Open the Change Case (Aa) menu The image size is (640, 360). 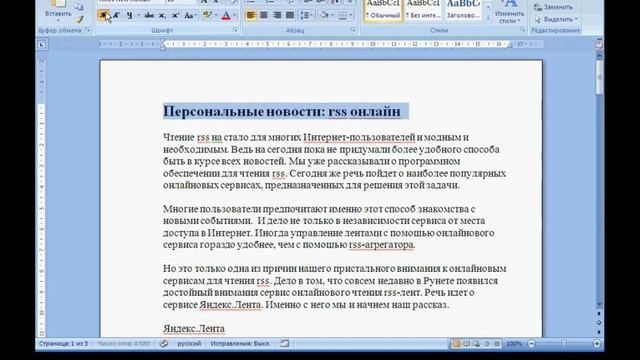(190, 16)
